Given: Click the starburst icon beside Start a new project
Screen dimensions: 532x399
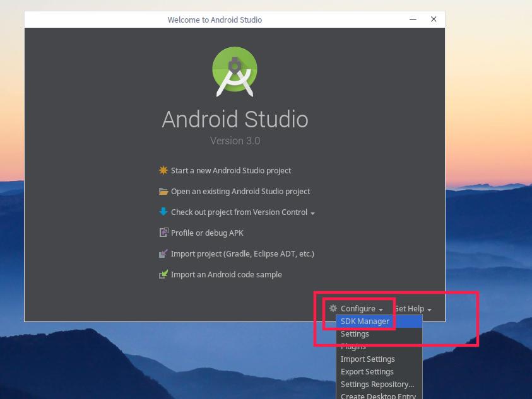Looking at the screenshot, I should 163,170.
